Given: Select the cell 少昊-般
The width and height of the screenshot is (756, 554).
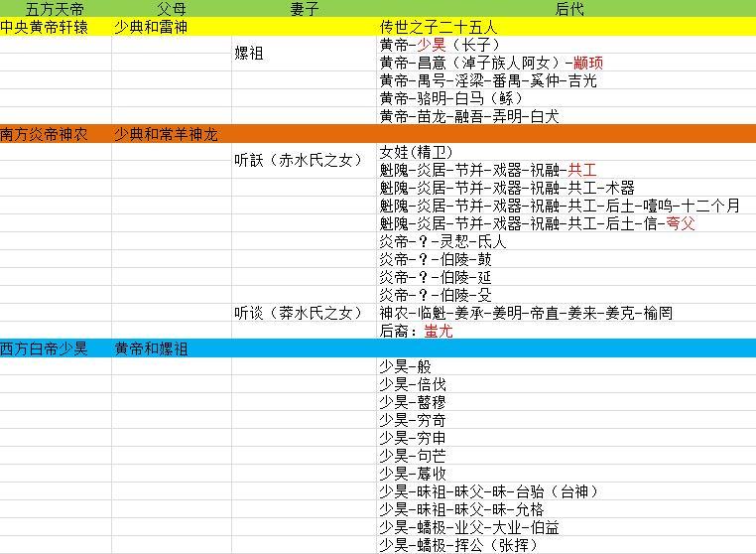Looking at the screenshot, I should click(567, 366).
